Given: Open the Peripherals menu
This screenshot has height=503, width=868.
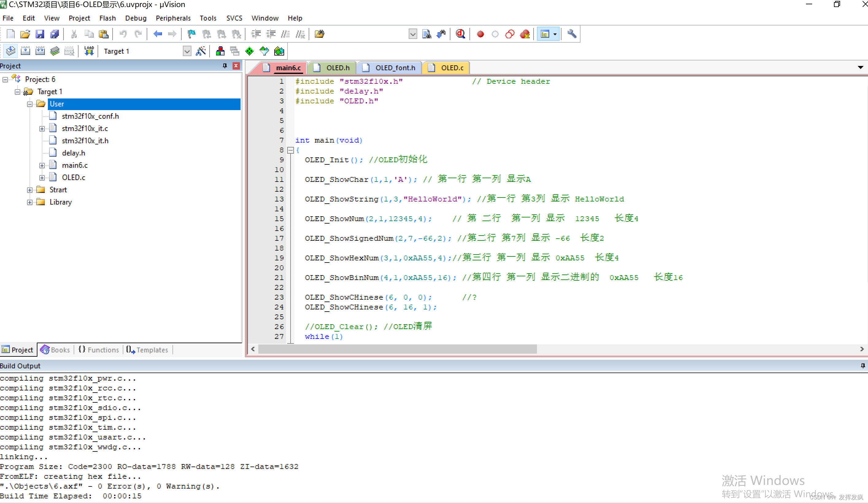Looking at the screenshot, I should (x=173, y=18).
